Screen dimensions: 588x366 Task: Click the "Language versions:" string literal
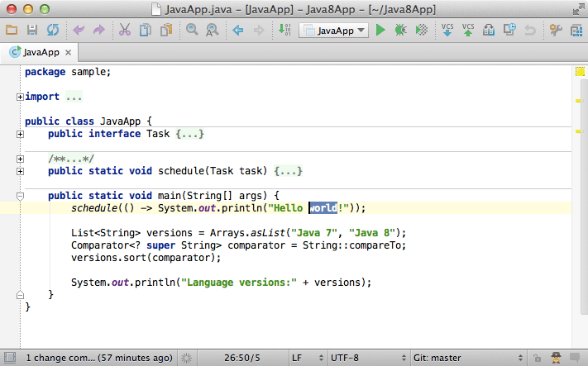pos(239,282)
